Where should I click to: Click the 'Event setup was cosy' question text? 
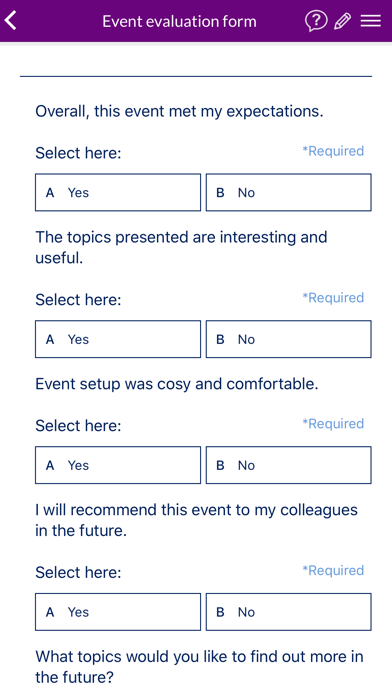[177, 384]
